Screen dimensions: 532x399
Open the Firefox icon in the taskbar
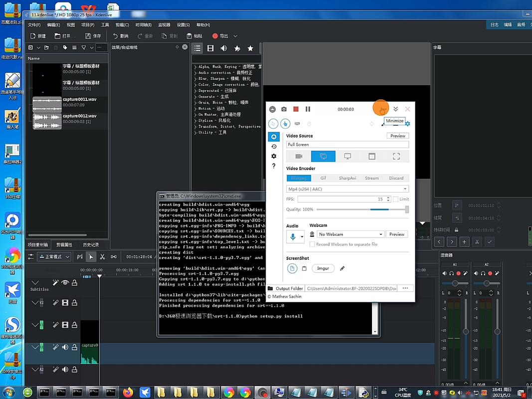128,393
